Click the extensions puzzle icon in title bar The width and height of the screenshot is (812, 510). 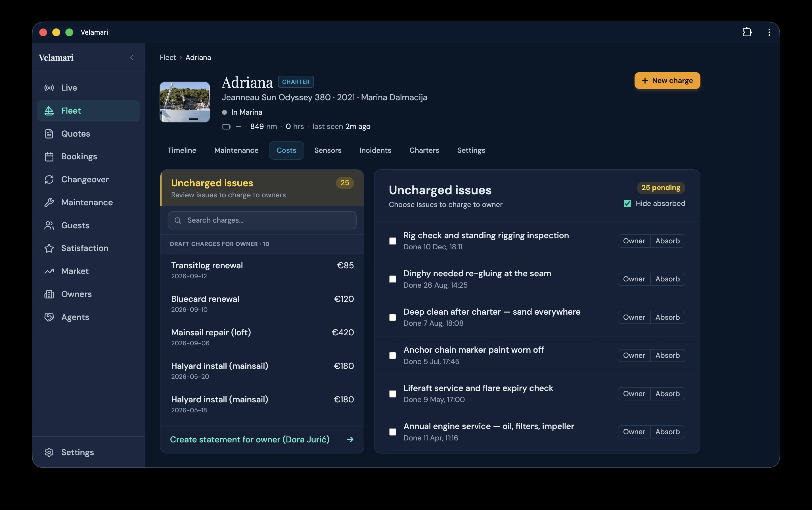click(747, 32)
